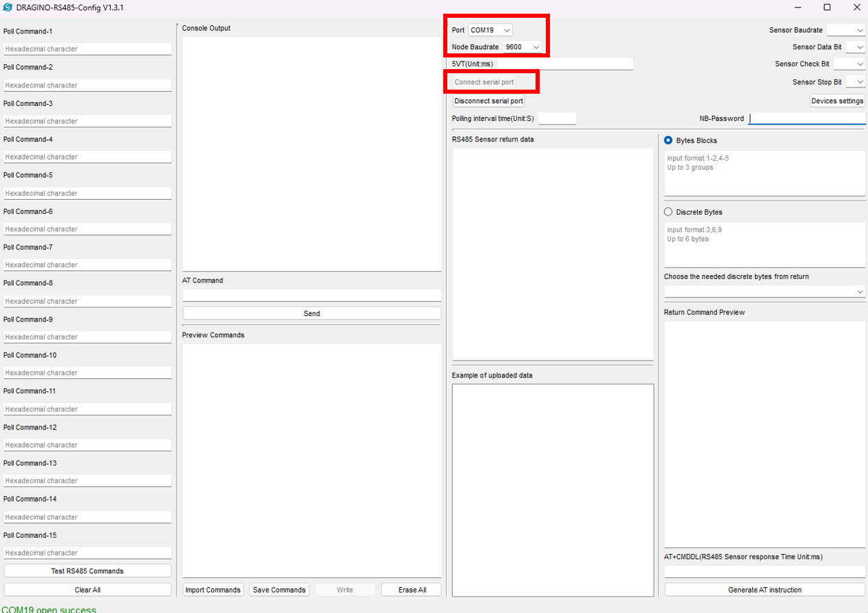Open the Sensor Stop Bit dropdown
The image size is (868, 613).
[x=855, y=81]
